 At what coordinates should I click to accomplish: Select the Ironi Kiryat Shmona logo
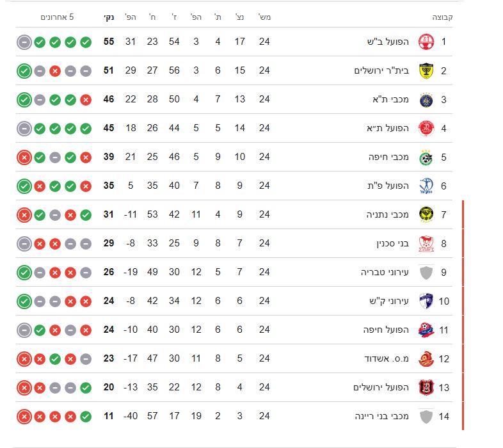point(426,301)
